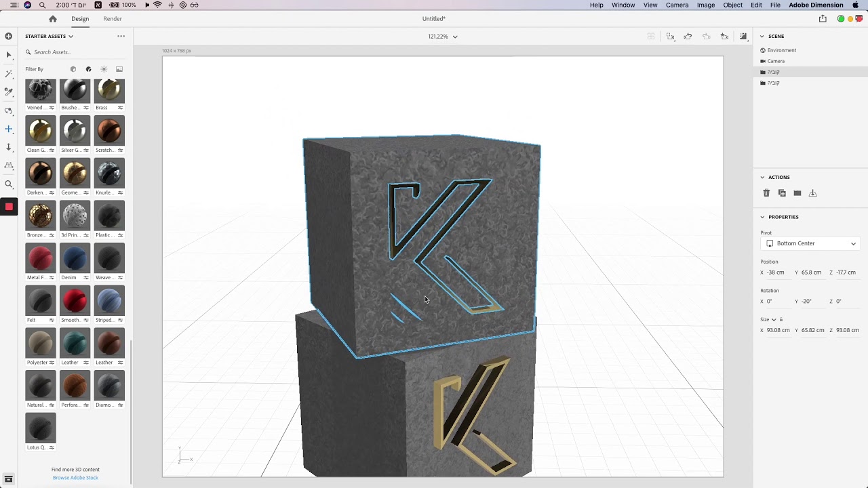Switch to the Design tab
This screenshot has height=488, width=868.
[x=80, y=19]
